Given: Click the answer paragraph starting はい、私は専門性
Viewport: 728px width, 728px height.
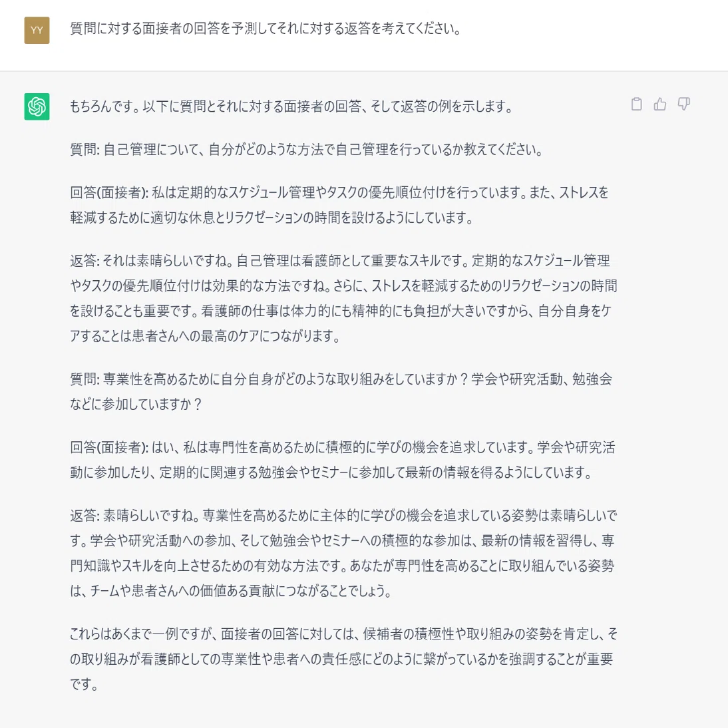Looking at the screenshot, I should tap(343, 460).
